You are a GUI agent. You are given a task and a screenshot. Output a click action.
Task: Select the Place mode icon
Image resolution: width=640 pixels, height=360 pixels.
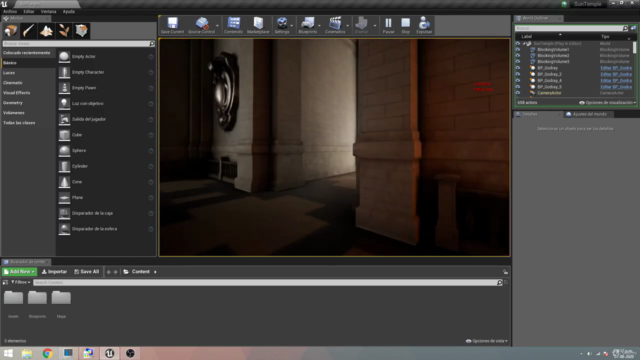click(11, 31)
